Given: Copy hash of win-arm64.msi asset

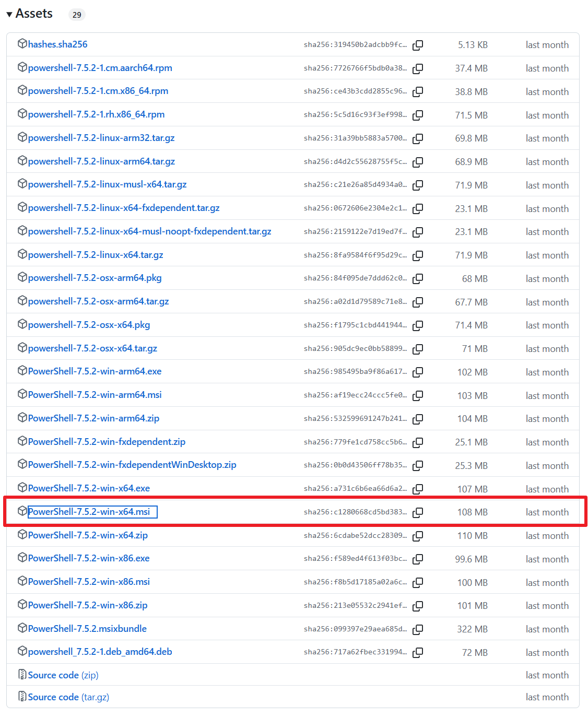Looking at the screenshot, I should click(418, 396).
